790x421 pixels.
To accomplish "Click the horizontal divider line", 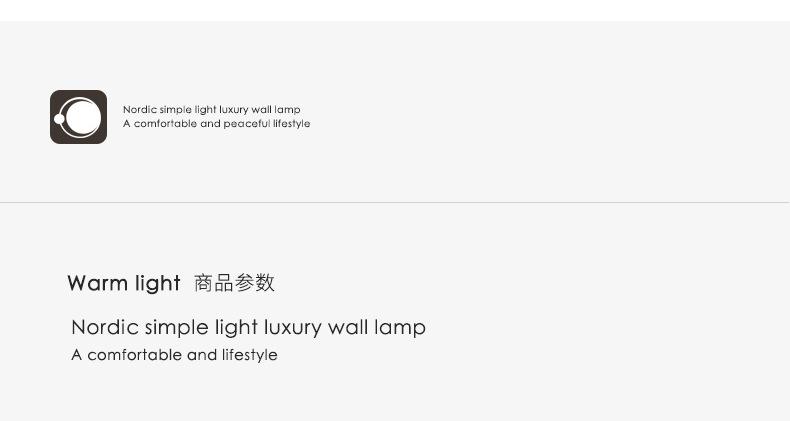I will pyautogui.click(x=395, y=203).
